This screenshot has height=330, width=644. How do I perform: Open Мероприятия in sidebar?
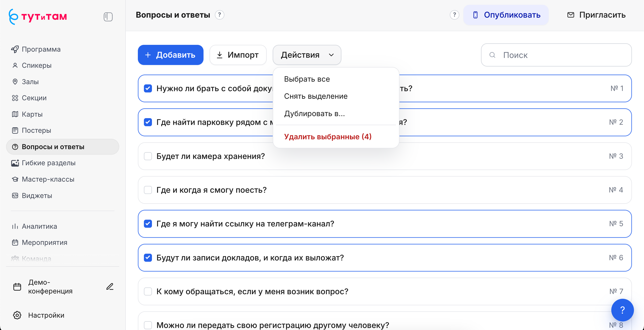coord(62,243)
